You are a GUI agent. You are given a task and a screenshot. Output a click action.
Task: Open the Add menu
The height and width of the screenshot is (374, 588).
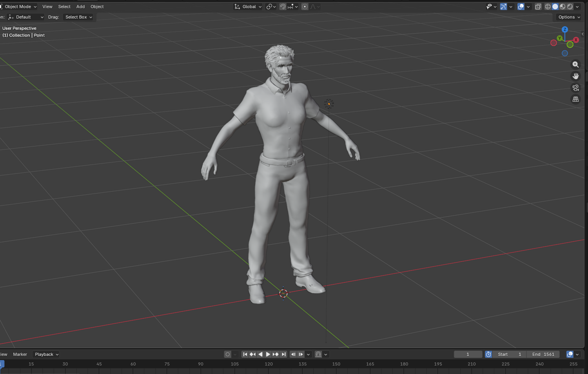pos(80,7)
